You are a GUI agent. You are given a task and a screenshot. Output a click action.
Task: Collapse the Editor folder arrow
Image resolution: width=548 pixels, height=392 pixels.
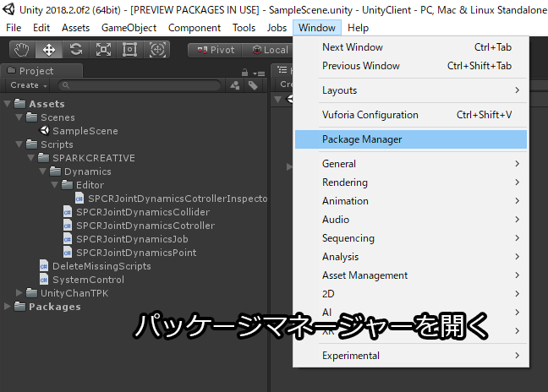[x=54, y=185]
